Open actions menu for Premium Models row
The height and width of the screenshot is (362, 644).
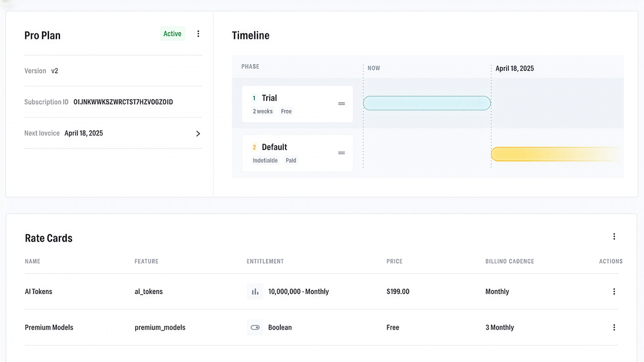[x=614, y=327]
